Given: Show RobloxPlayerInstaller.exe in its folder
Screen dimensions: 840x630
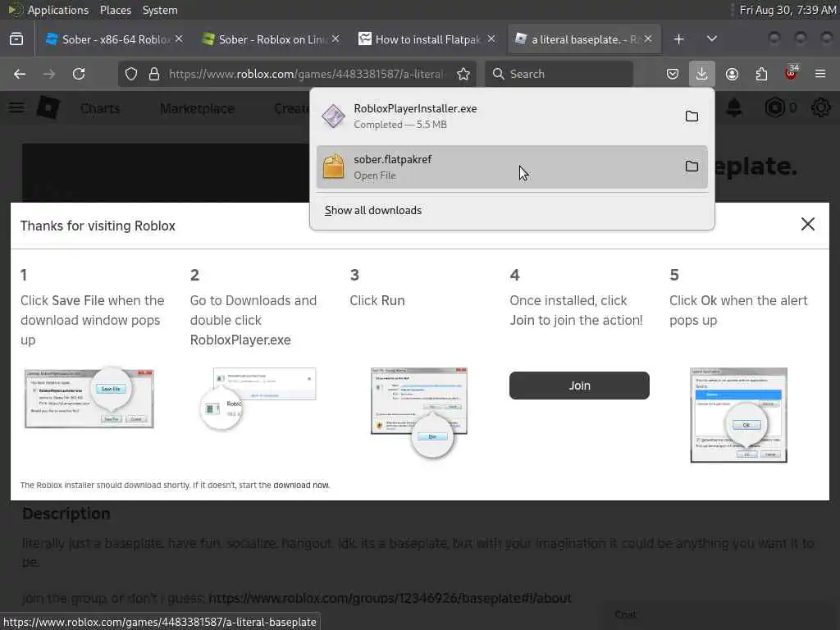Looking at the screenshot, I should (692, 116).
